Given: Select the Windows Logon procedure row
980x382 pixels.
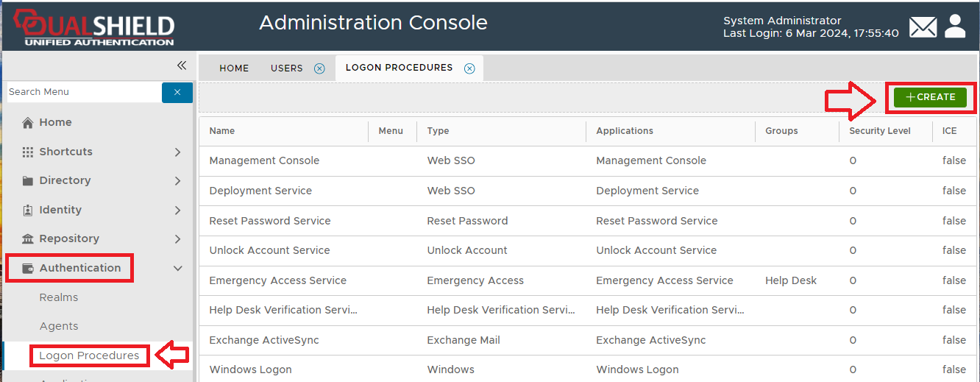Looking at the screenshot, I should point(251,369).
